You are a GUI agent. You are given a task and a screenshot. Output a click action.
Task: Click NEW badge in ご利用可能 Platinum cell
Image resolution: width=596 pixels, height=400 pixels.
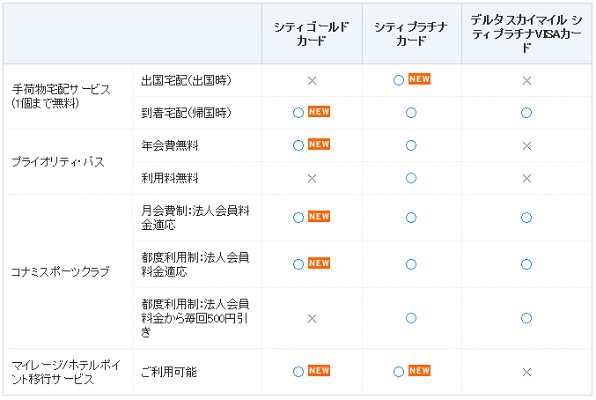click(x=419, y=371)
